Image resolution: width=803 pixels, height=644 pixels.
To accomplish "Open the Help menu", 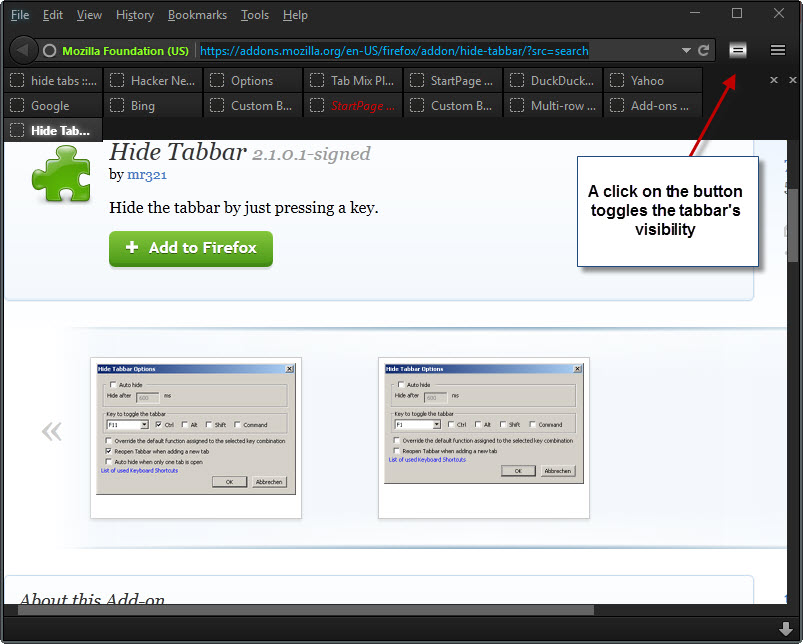I will coord(295,15).
